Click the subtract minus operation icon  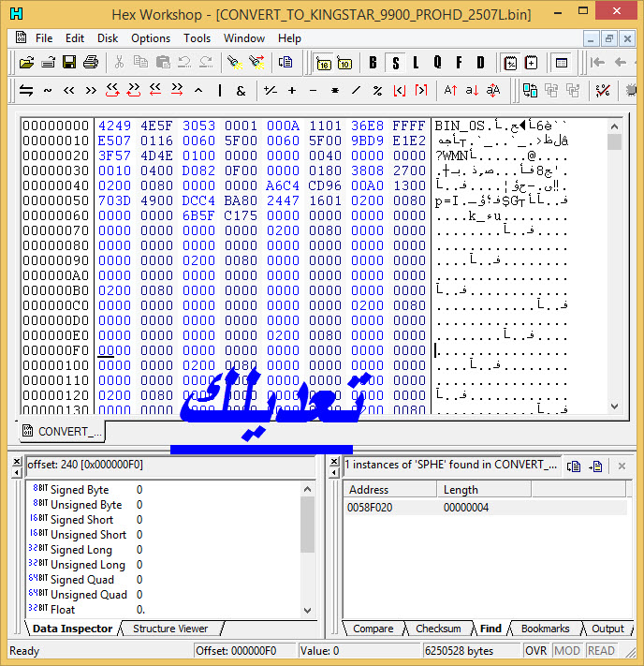(x=314, y=91)
